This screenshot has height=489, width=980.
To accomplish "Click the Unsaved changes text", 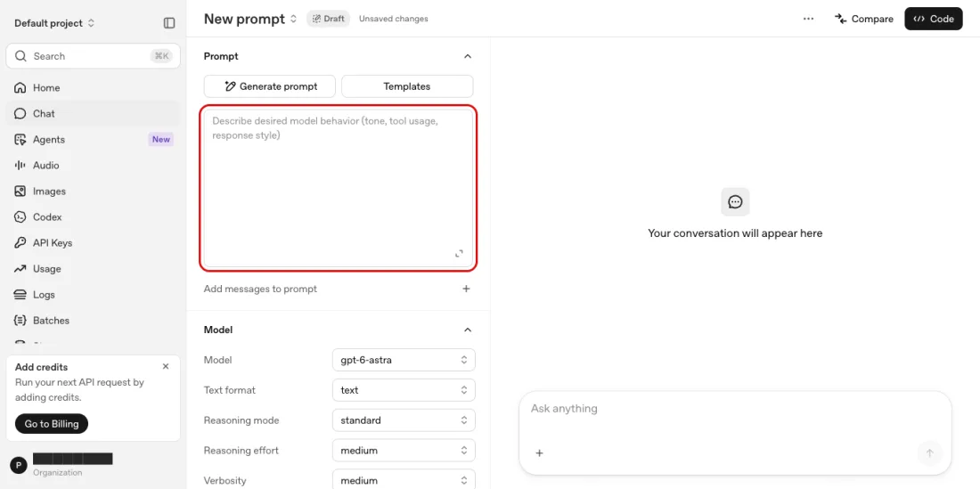I will [x=393, y=19].
